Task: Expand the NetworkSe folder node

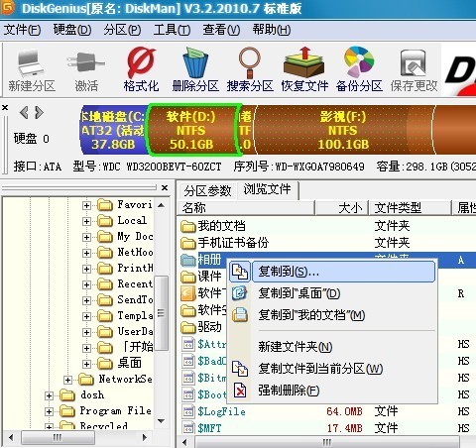Action: click(x=67, y=380)
